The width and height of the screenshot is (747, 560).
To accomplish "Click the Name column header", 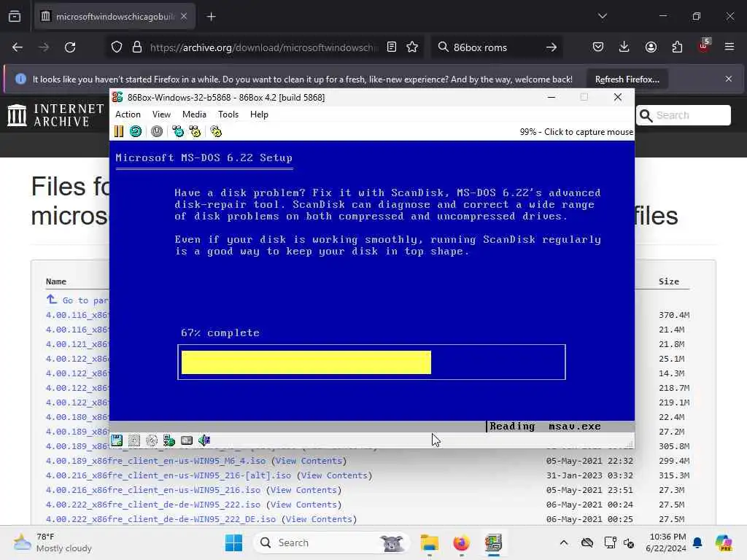I will pyautogui.click(x=56, y=281).
